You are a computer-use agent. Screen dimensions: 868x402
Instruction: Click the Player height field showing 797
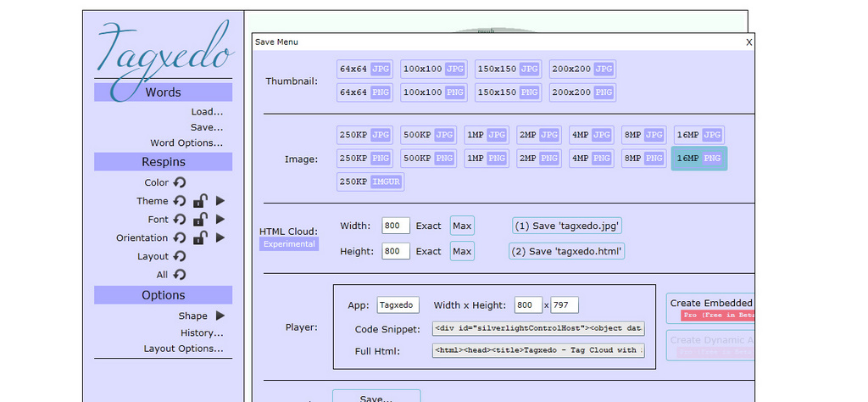[564, 305]
